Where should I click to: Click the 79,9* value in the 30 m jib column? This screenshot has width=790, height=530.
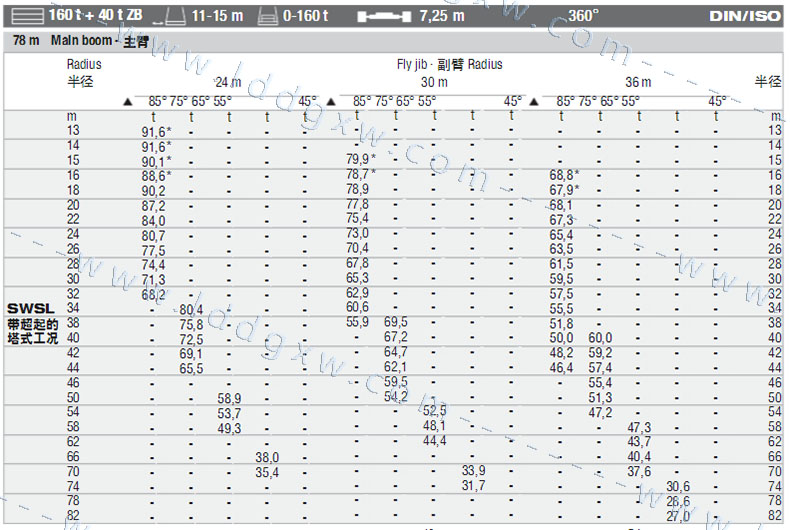360,160
